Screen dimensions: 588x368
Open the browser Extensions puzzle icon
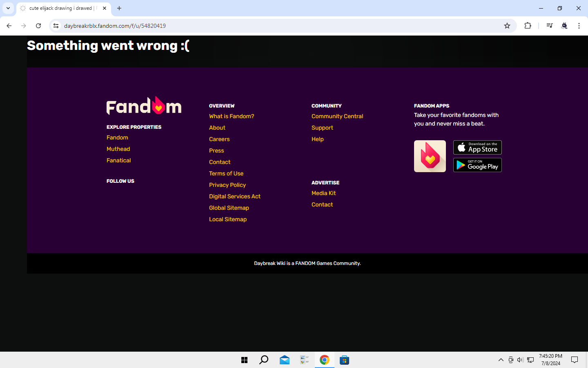coord(528,26)
